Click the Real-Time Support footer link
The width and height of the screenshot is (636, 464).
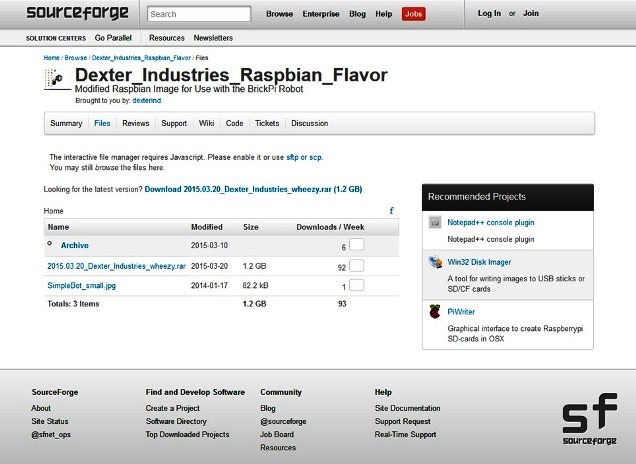[x=405, y=434]
